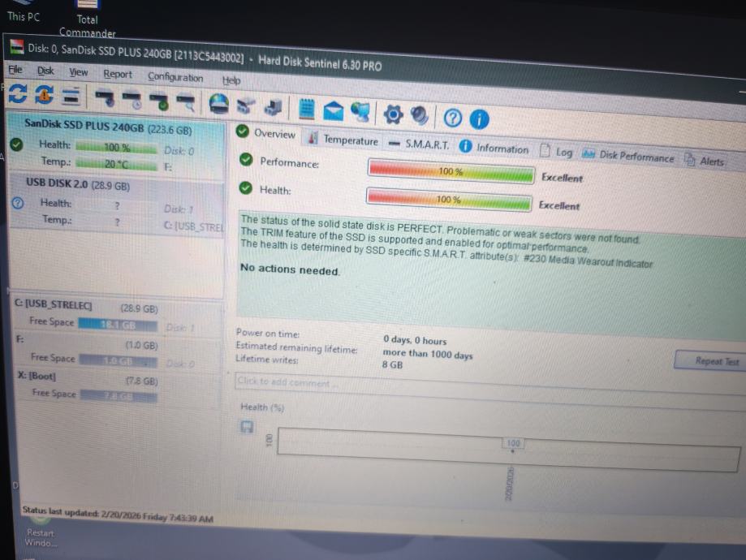Select the F: partition row
Image resolution: width=746 pixels, height=560 pixels.
point(118,352)
